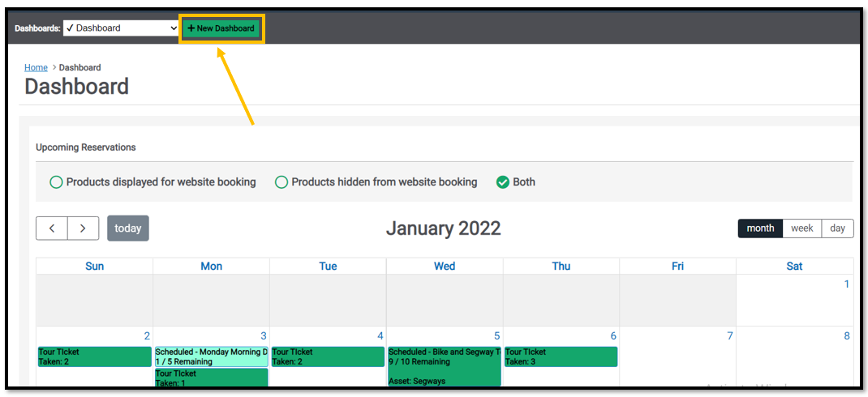Open day number 5 in calendar

point(496,336)
